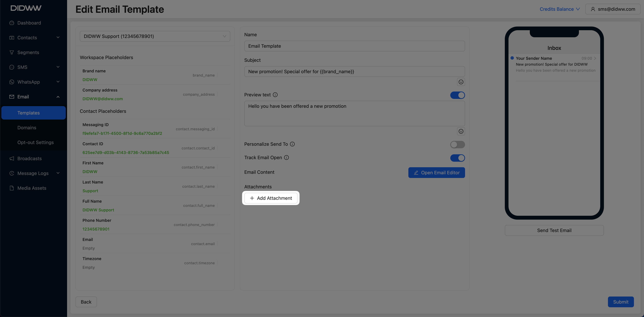The height and width of the screenshot is (317, 644).
Task: Click the Segments funnel icon
Action: pos(12,53)
